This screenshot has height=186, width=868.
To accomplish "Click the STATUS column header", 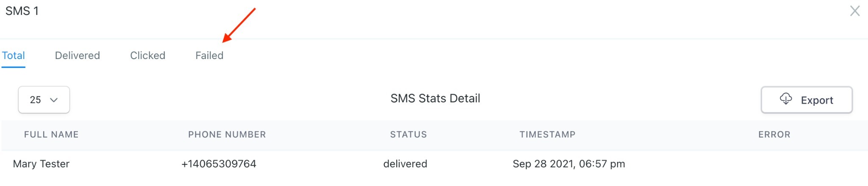I will (409, 135).
